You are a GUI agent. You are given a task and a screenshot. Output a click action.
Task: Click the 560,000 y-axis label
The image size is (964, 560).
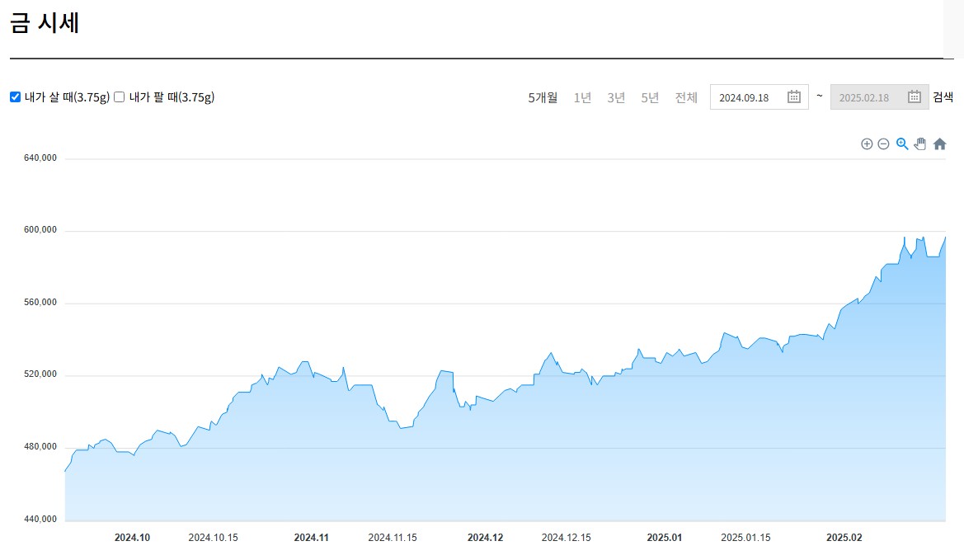click(x=40, y=303)
